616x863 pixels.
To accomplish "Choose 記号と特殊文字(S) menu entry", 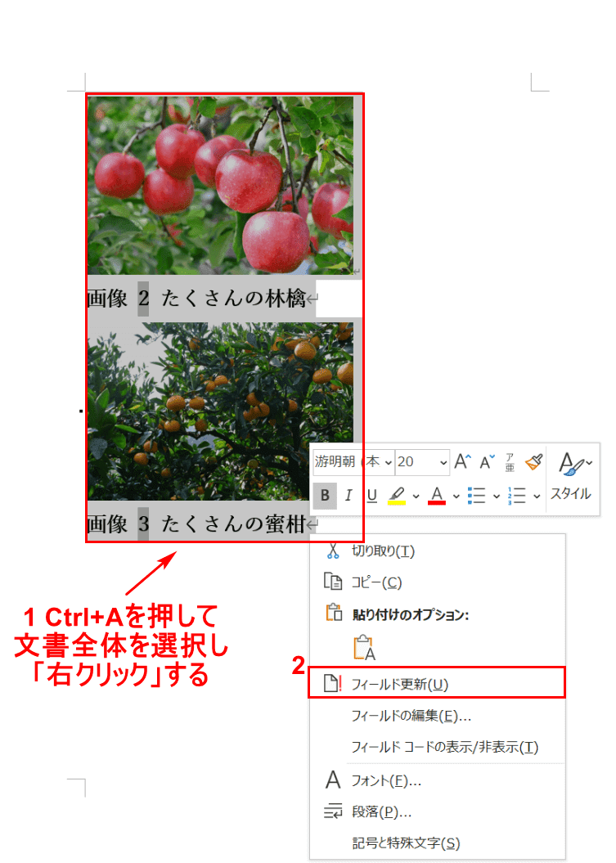I will coord(438,843).
